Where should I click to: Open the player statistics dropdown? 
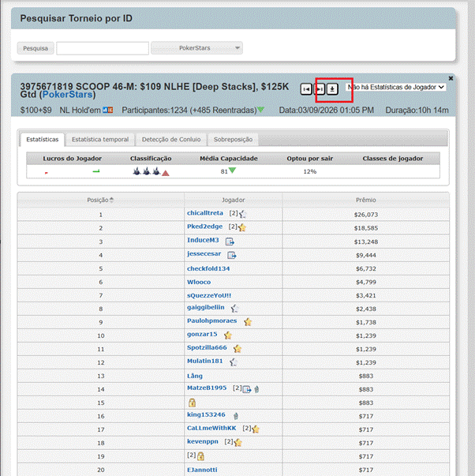tap(395, 88)
